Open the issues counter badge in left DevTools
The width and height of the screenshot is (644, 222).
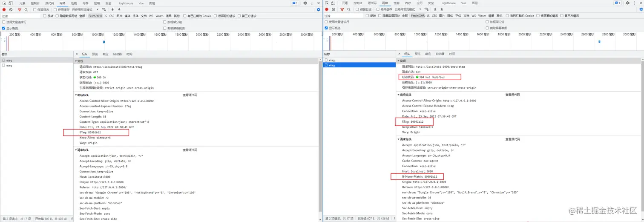295,3
